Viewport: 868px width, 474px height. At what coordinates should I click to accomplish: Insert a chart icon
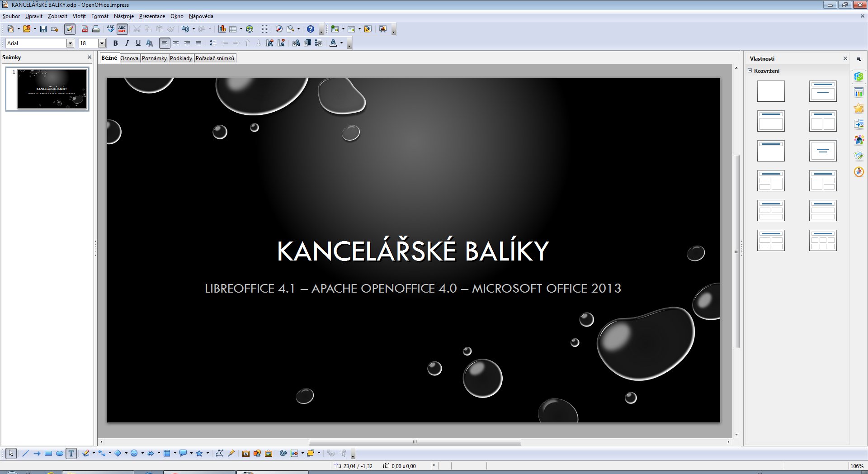pyautogui.click(x=222, y=29)
